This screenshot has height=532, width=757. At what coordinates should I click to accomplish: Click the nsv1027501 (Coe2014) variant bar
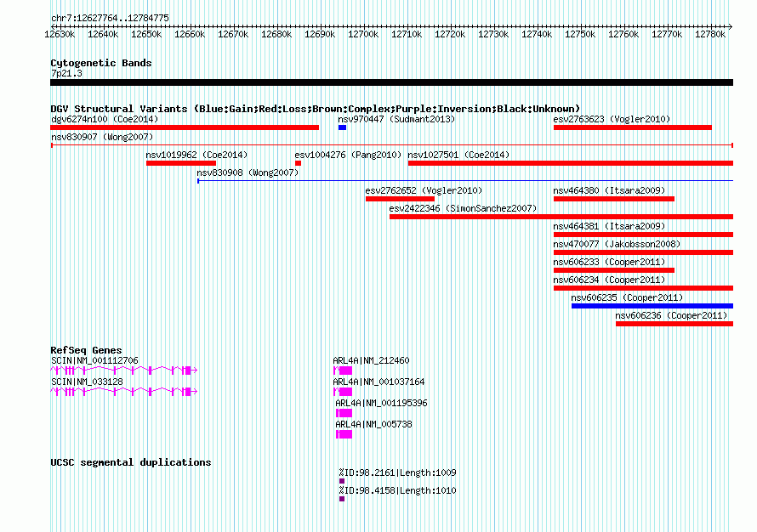(x=571, y=163)
